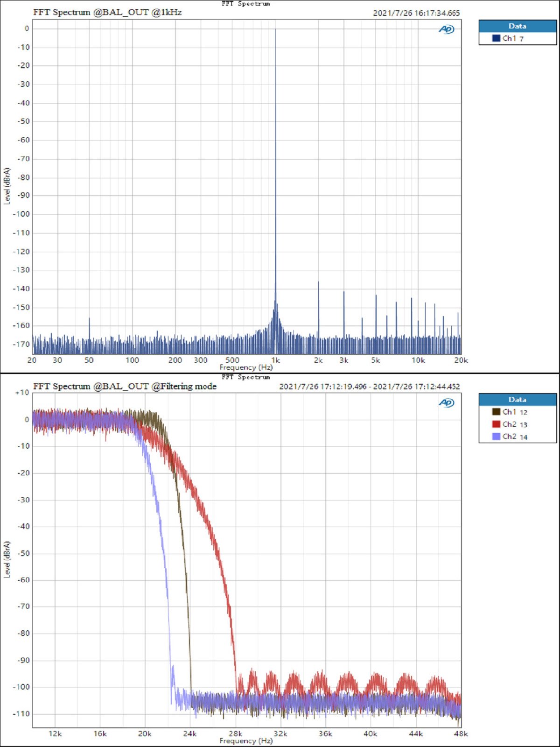The height and width of the screenshot is (747, 560).
Task: Click the AP logo on the Filtering mode graph
Action: click(447, 402)
